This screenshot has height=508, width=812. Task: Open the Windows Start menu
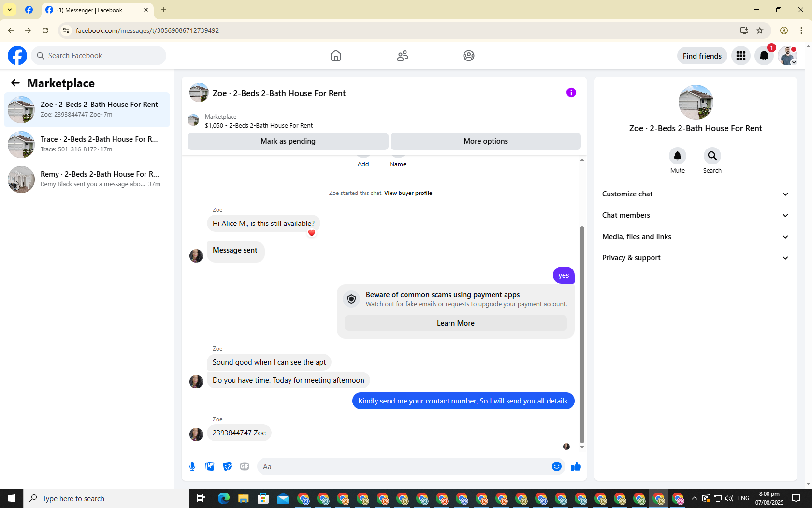(x=12, y=498)
